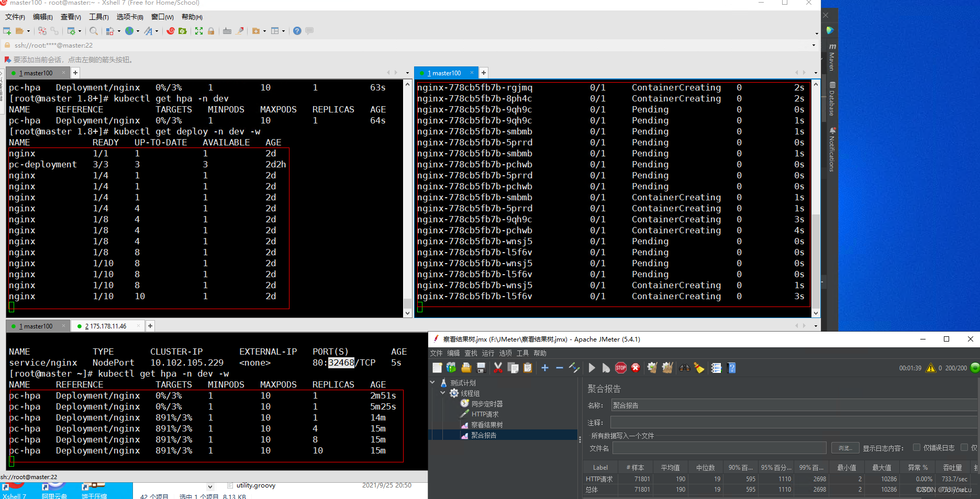
Task: Click JMeter Copy icon
Action: point(513,368)
